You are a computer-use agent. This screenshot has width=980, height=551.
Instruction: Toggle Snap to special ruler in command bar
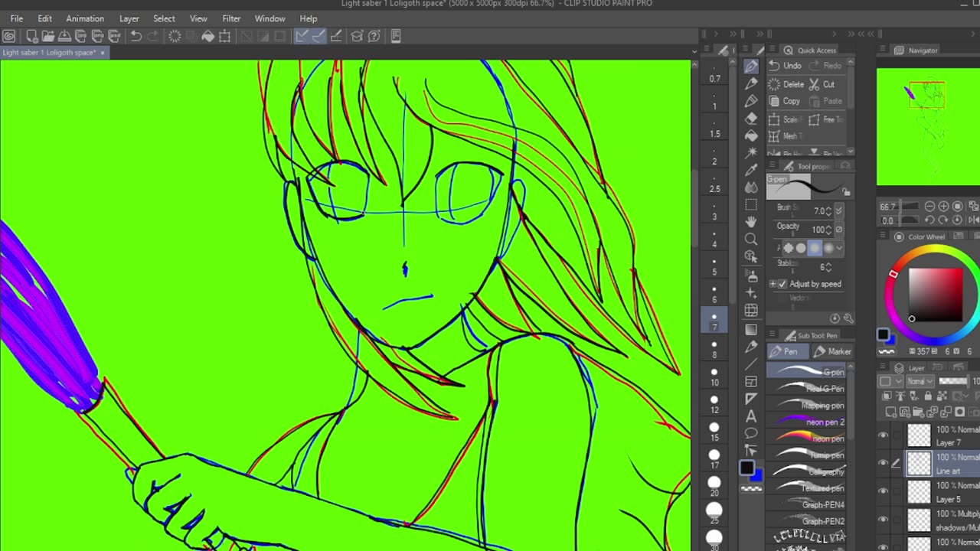(x=318, y=36)
